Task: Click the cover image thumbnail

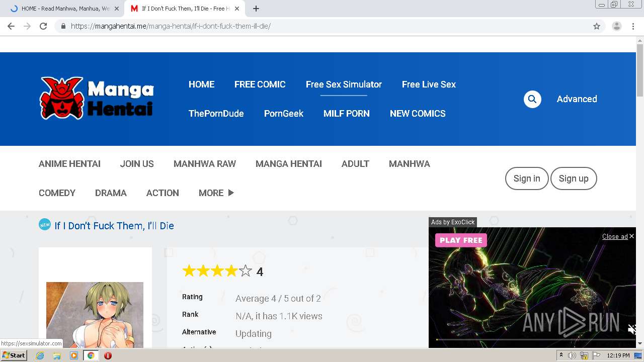Action: 95,315
